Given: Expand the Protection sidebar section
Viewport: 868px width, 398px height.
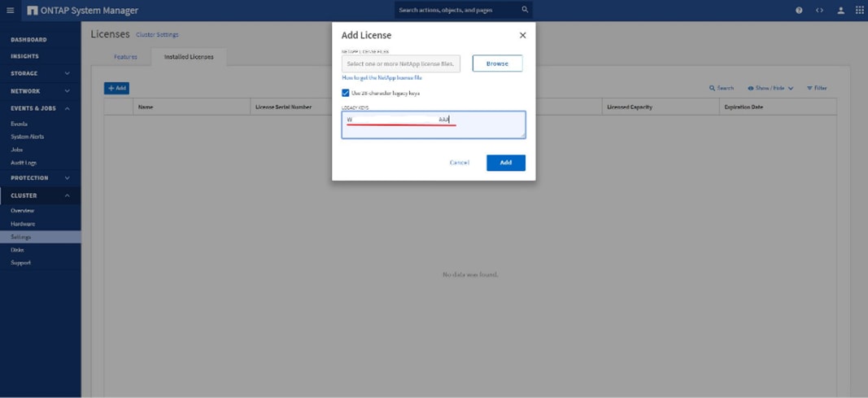Looking at the screenshot, I should [x=41, y=177].
